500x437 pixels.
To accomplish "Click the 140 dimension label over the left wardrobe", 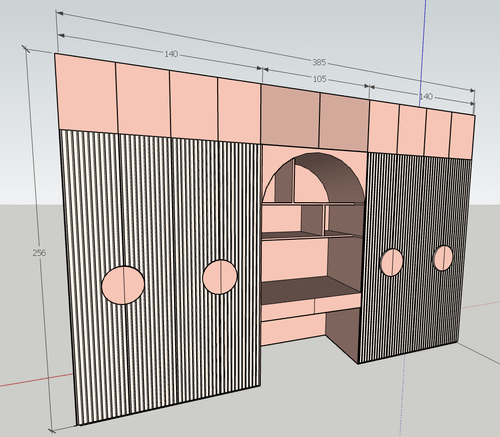I will click(171, 54).
